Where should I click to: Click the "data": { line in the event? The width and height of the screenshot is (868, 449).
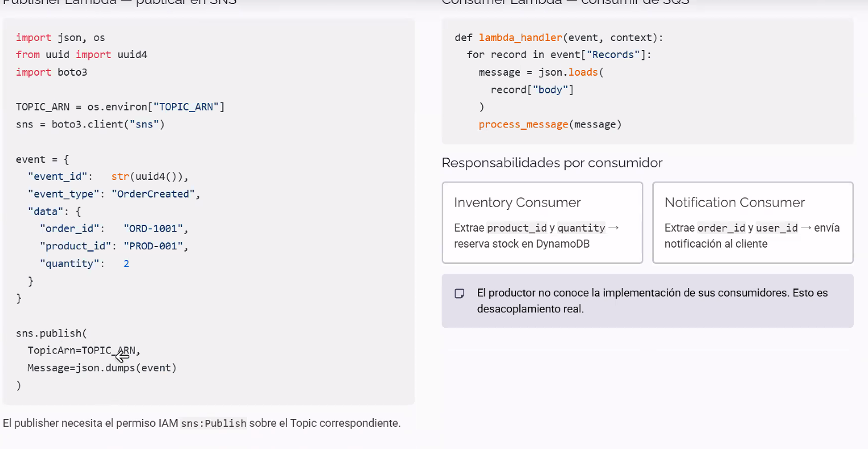tap(55, 212)
